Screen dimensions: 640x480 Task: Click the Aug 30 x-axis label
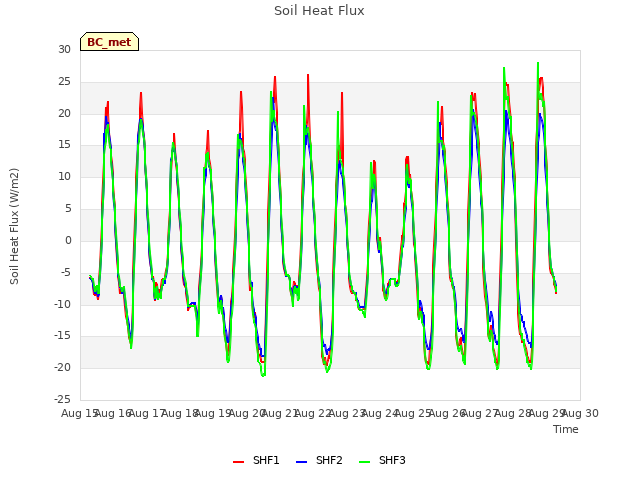580,413
